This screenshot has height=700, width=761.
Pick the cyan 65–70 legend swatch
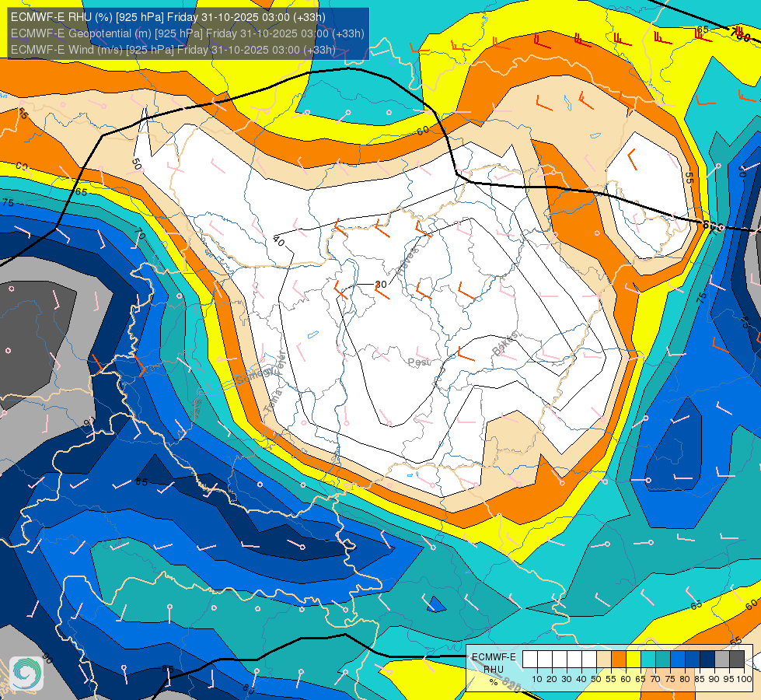tap(648, 659)
